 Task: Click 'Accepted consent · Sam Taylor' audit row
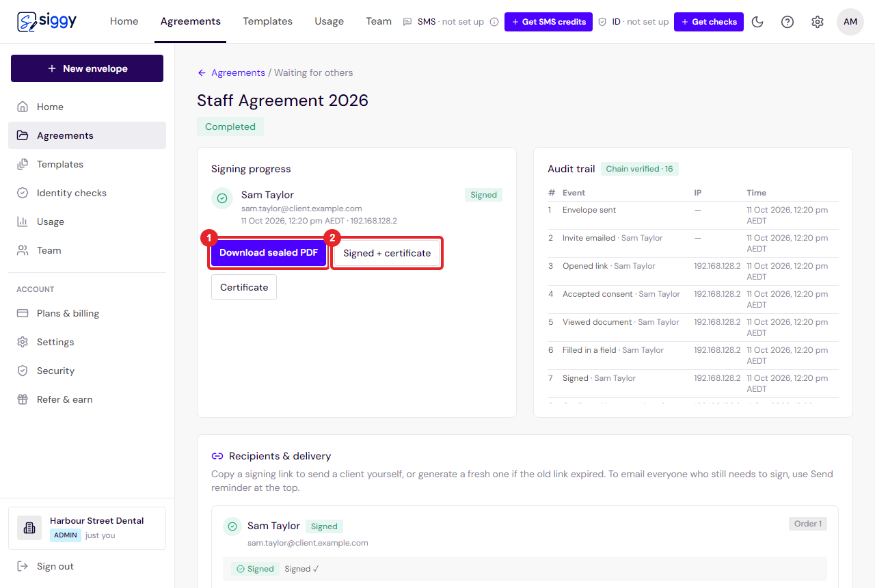point(693,299)
